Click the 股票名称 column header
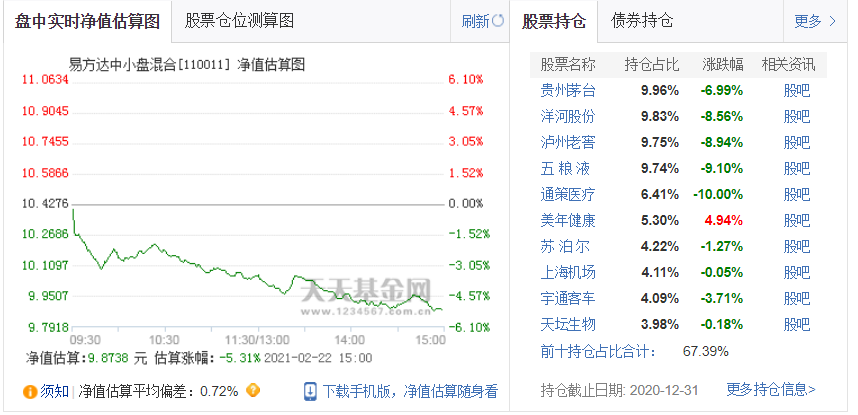Image resolution: width=858 pixels, height=415 pixels. click(x=568, y=65)
